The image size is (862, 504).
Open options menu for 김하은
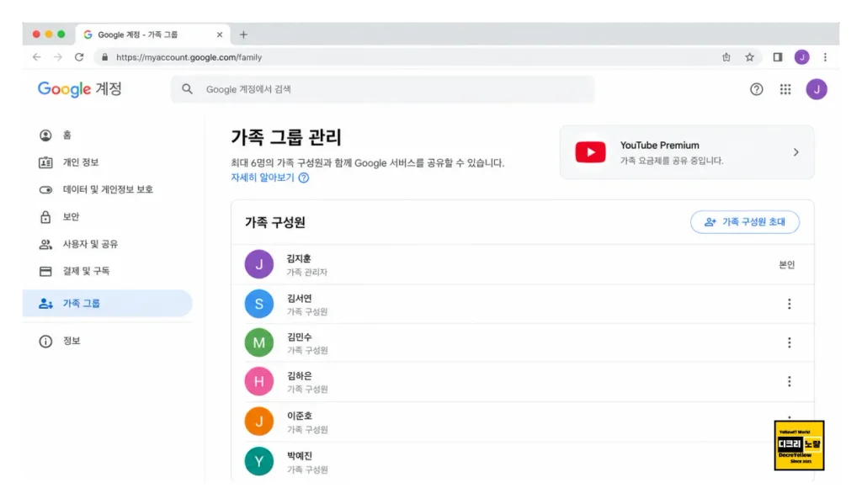click(790, 381)
